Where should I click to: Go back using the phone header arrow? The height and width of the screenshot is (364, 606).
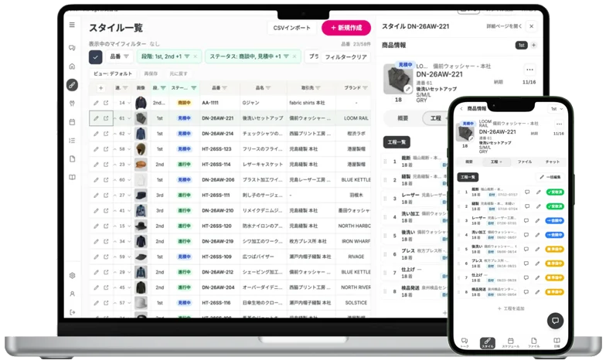coord(462,108)
